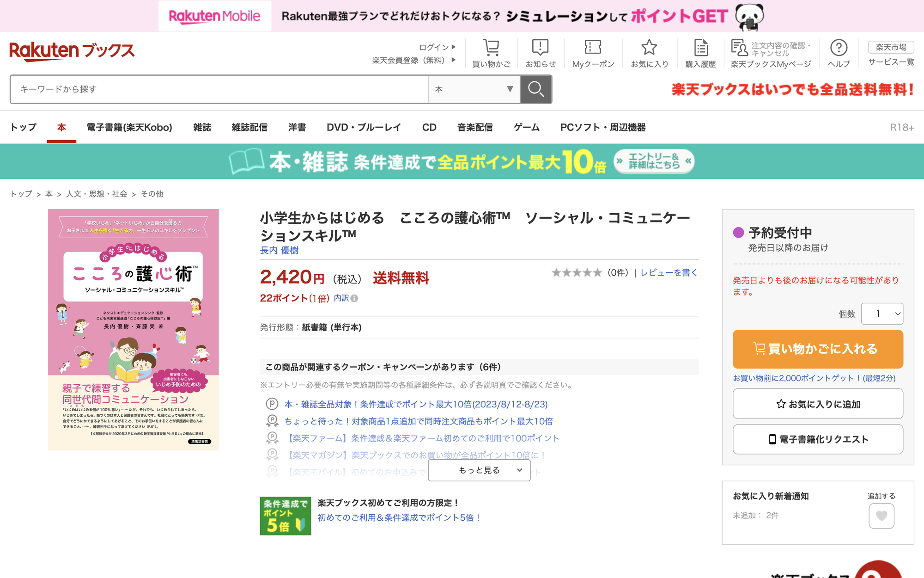The width and height of the screenshot is (924, 578).
Task: Click breadcrumb 人文・思想・社会
Action: (97, 194)
